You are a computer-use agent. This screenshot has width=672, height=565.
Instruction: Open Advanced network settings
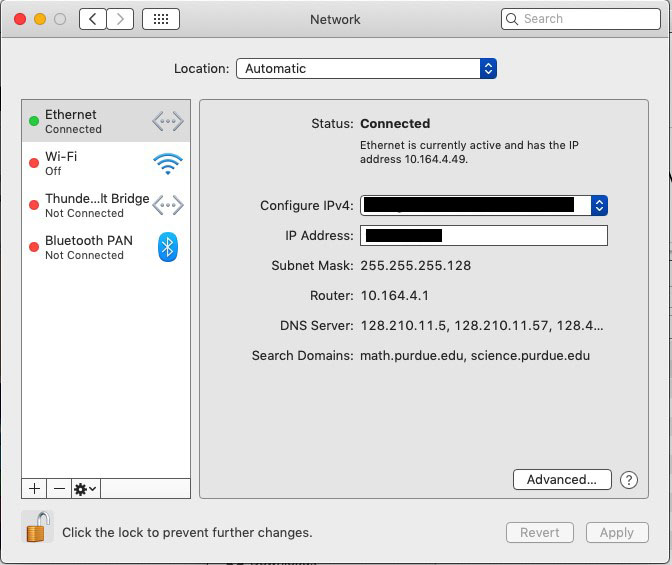point(561,480)
